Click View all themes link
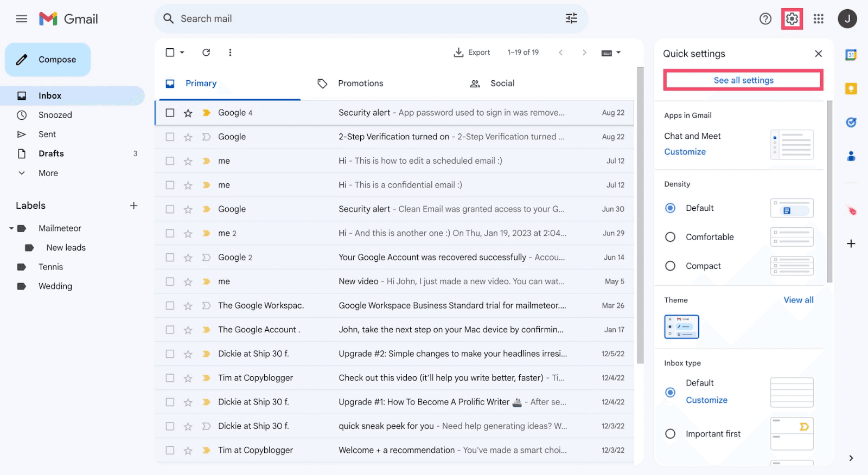Screen dimensions: 868x475 point(798,300)
